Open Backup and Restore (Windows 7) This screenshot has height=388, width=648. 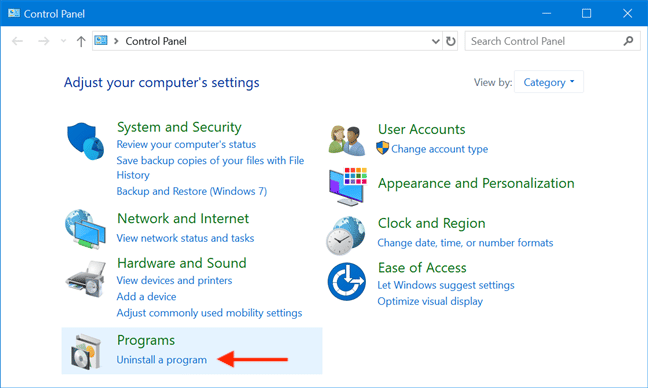coord(192,191)
